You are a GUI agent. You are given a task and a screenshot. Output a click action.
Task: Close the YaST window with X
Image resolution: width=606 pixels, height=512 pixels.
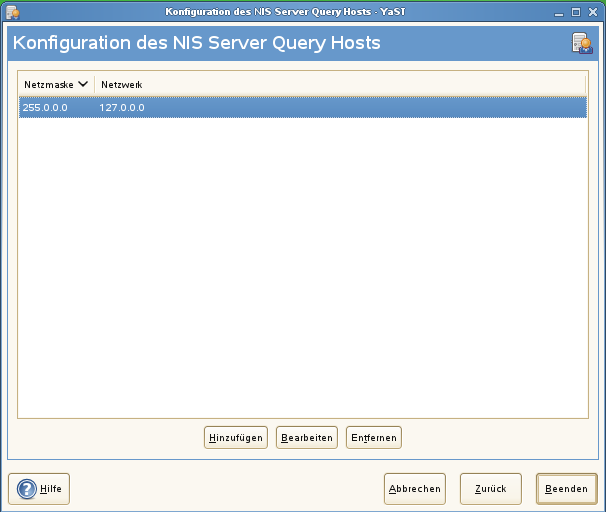click(593, 12)
